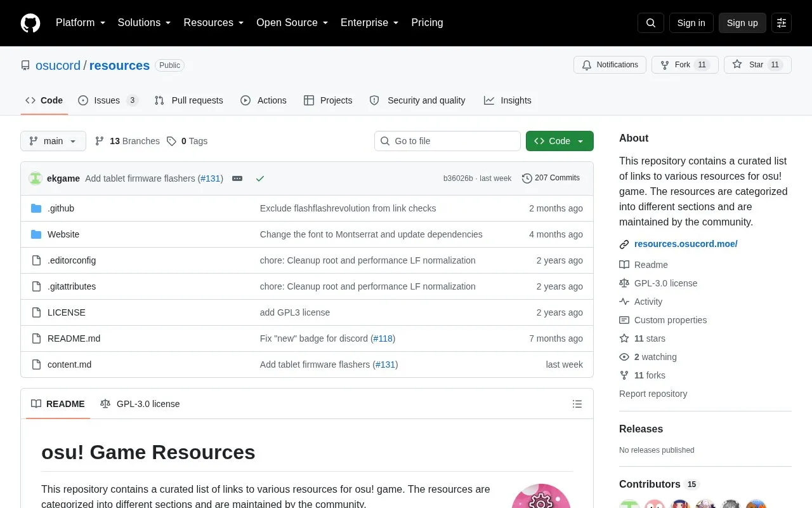Viewport: 812px width, 508px height.
Task: Click the Notifications button
Action: click(x=610, y=65)
